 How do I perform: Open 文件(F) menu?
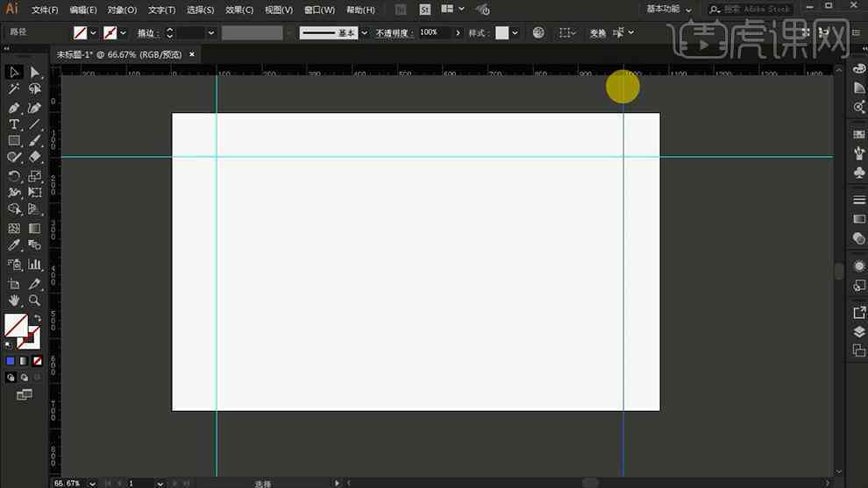(45, 10)
